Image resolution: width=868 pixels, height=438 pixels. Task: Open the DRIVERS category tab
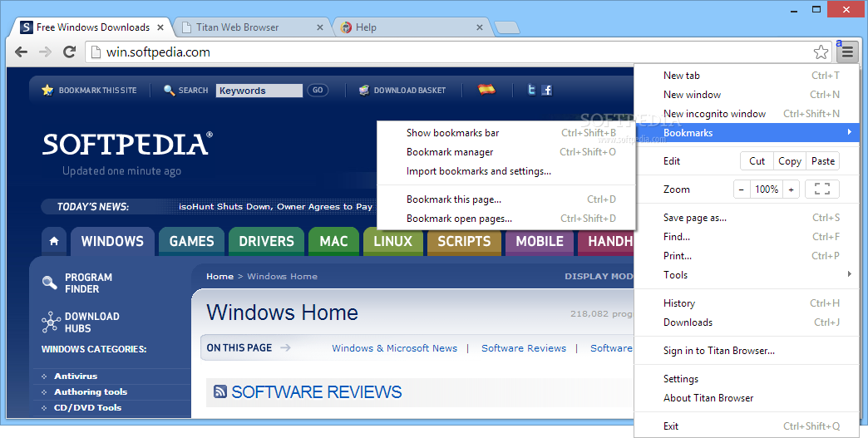tap(266, 242)
